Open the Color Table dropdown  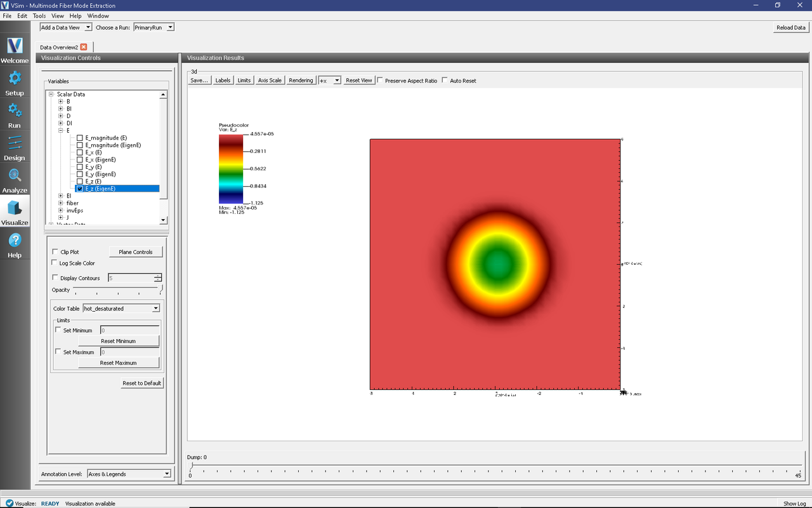[155, 308]
